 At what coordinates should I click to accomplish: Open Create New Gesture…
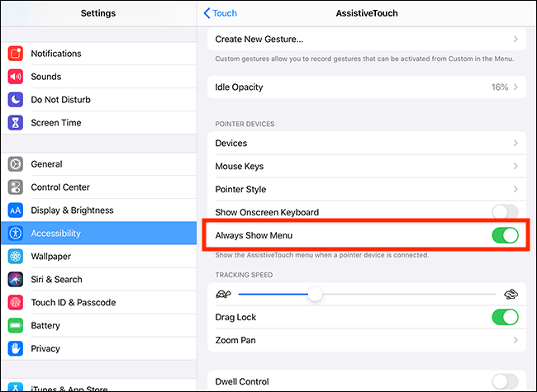[367, 40]
